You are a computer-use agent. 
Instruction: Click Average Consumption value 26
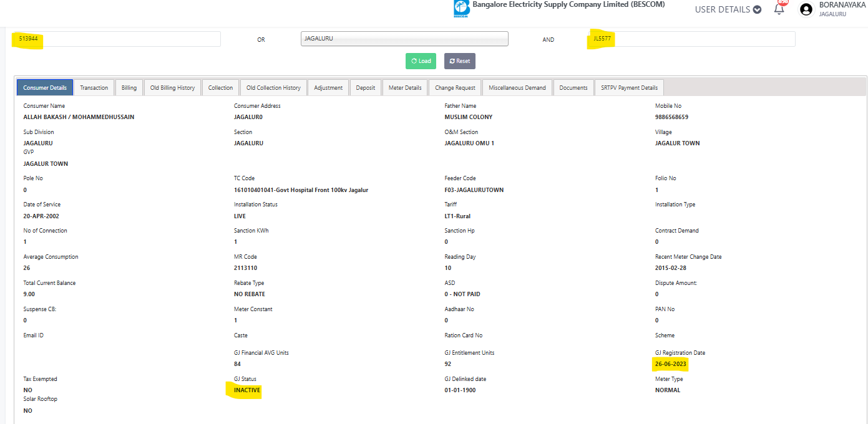pos(26,268)
